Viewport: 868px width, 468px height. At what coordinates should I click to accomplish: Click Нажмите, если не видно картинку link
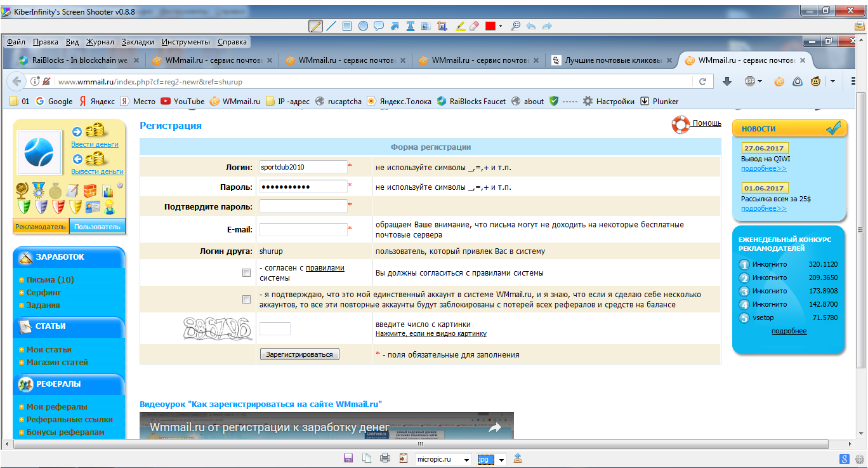point(431,333)
